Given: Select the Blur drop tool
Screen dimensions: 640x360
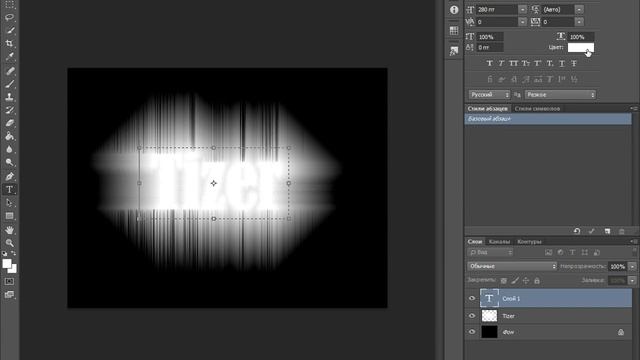Looking at the screenshot, I should [x=9, y=149].
